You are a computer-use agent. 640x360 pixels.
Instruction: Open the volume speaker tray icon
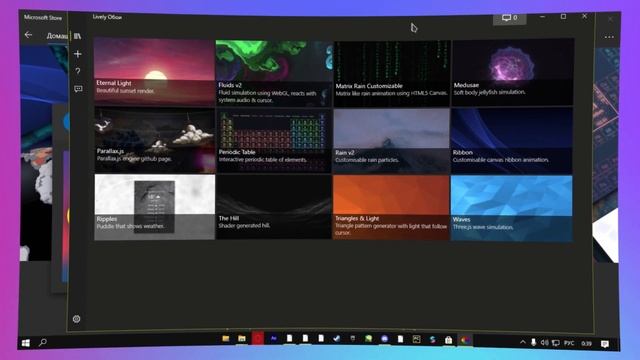[x=544, y=342]
